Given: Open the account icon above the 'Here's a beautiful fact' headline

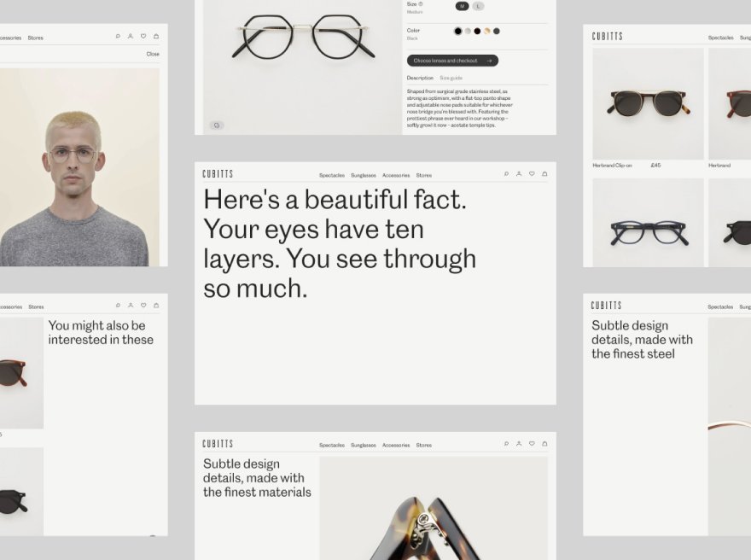Looking at the screenshot, I should [x=519, y=174].
